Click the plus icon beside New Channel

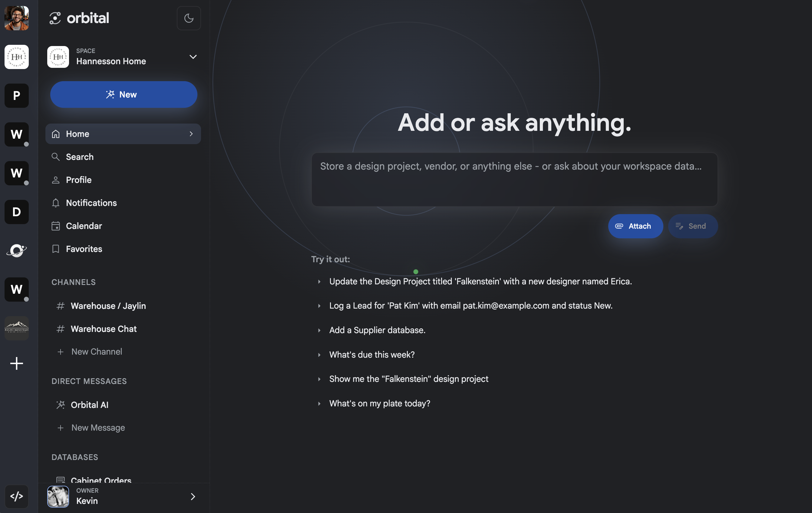pyautogui.click(x=61, y=352)
